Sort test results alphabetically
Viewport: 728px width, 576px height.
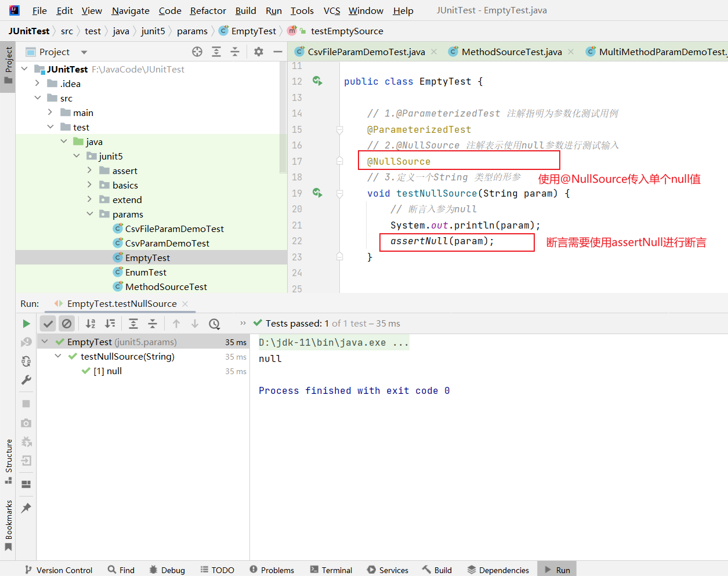click(90, 324)
